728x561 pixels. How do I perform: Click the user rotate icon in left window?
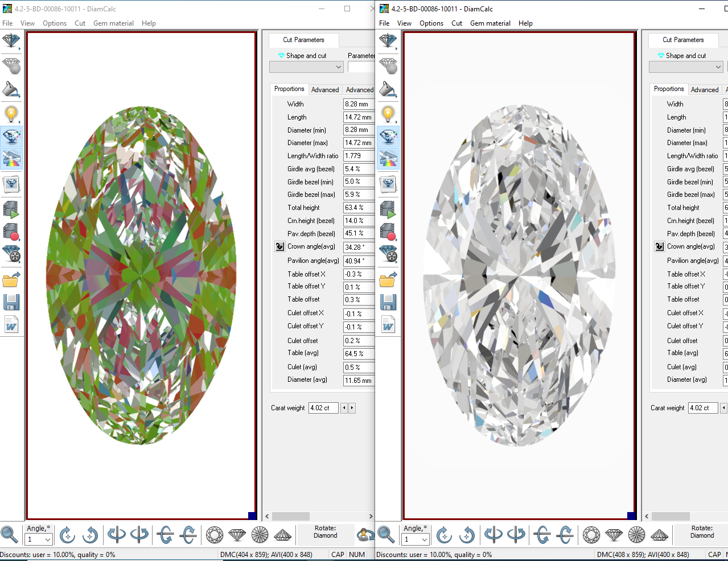[365, 535]
